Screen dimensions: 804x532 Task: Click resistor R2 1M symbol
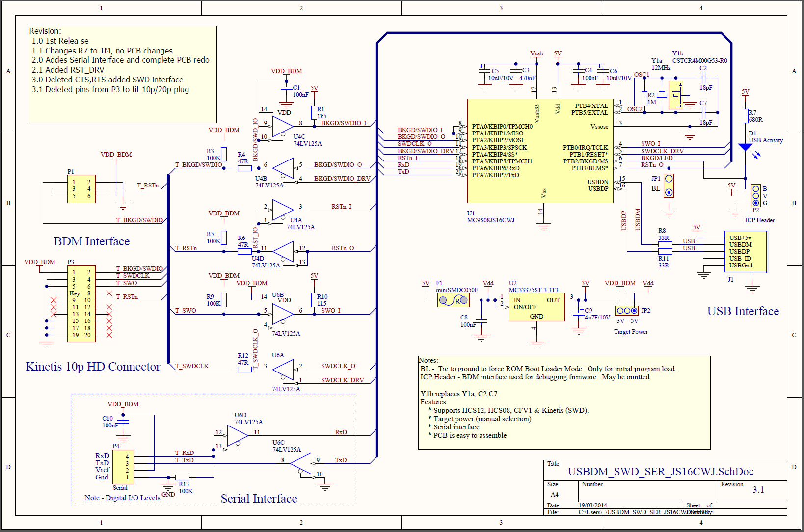(644, 98)
